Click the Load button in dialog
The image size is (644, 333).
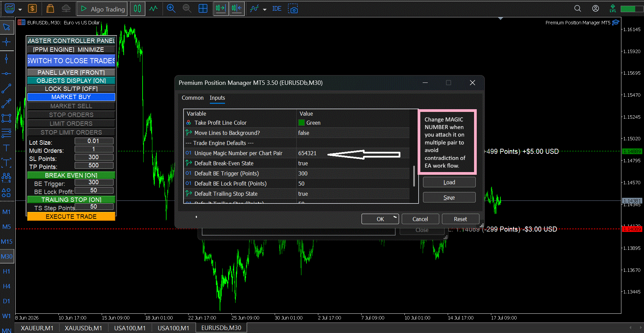pos(449,182)
